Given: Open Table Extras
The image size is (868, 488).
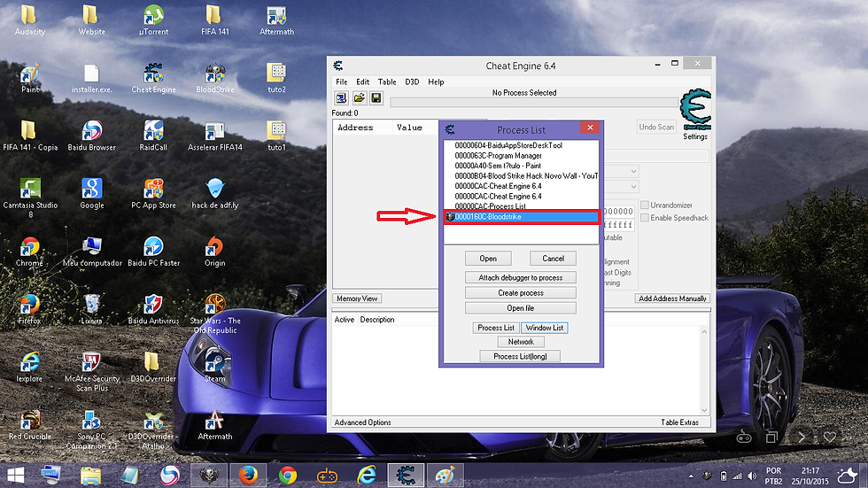Looking at the screenshot, I should tap(680, 422).
